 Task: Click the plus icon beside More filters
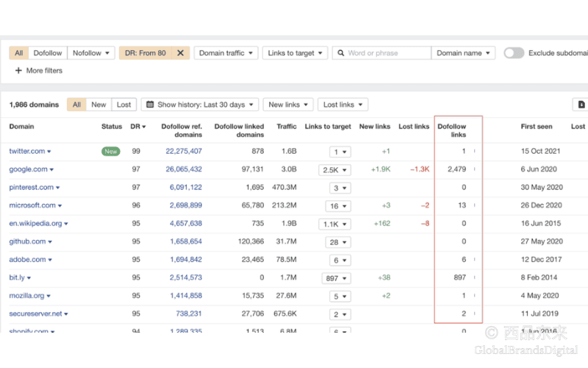(x=18, y=70)
